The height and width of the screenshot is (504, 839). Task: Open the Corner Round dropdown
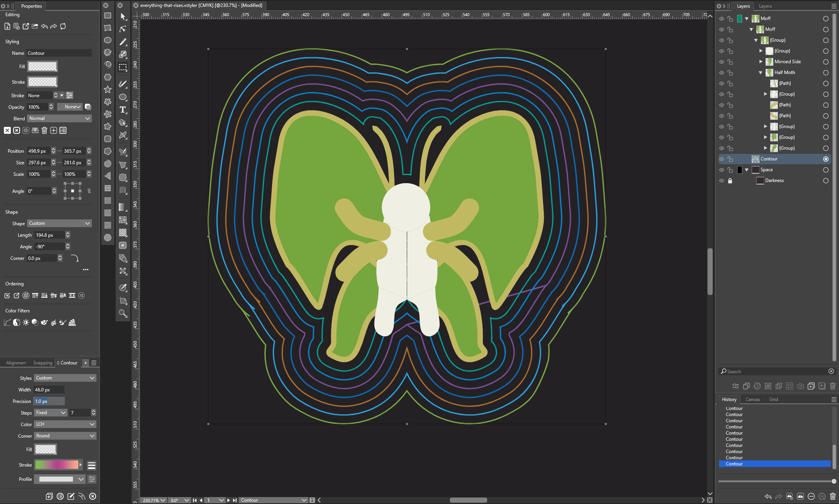65,436
